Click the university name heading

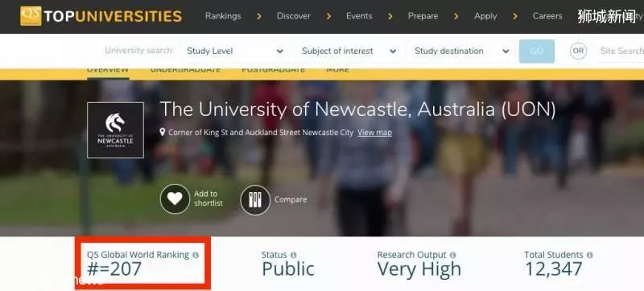[357, 109]
